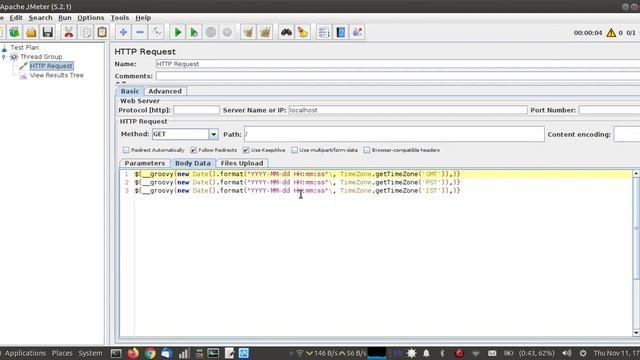Open the Templates toolbar icon
This screenshot has height=360, width=640.
click(14, 32)
